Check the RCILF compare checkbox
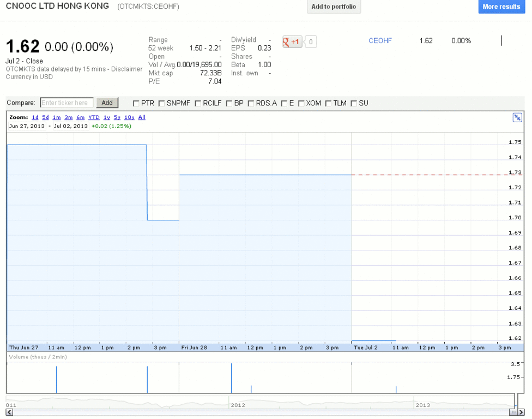The height and width of the screenshot is (419, 532). point(198,104)
